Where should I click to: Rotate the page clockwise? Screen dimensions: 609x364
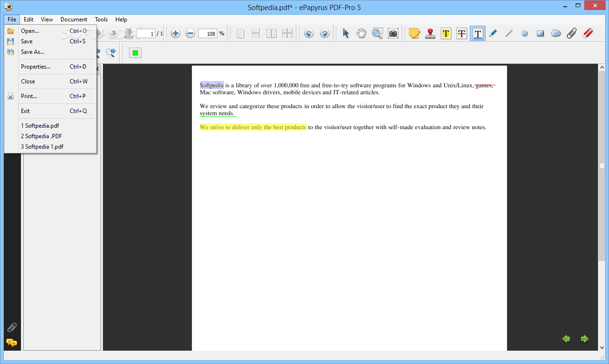(x=325, y=33)
